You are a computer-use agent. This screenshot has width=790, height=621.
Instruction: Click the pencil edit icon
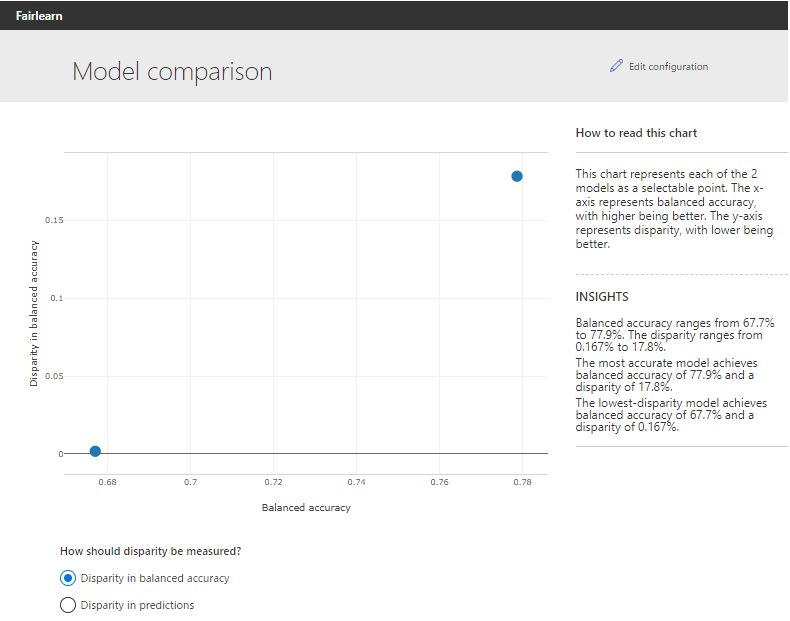[x=616, y=66]
